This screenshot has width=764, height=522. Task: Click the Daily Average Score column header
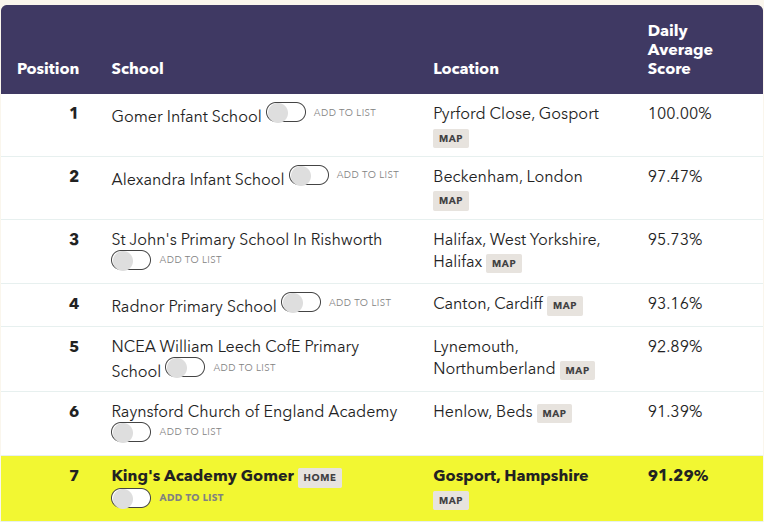point(680,50)
